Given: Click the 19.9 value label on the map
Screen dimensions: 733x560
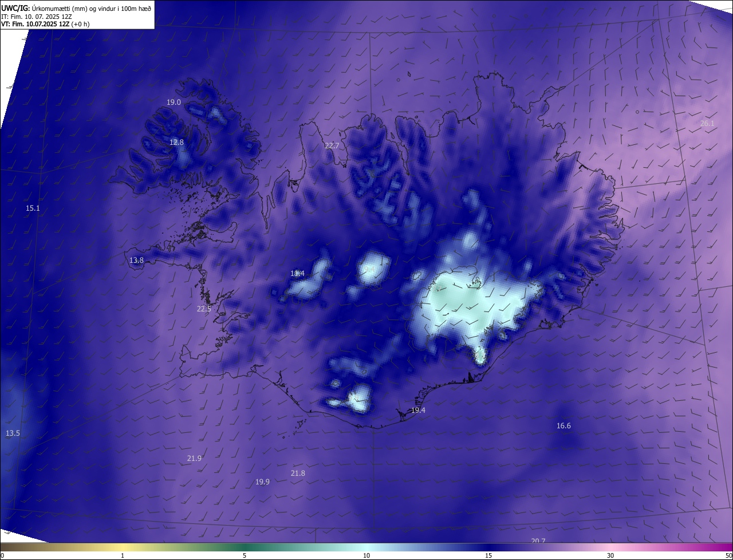Looking at the screenshot, I should tap(262, 482).
